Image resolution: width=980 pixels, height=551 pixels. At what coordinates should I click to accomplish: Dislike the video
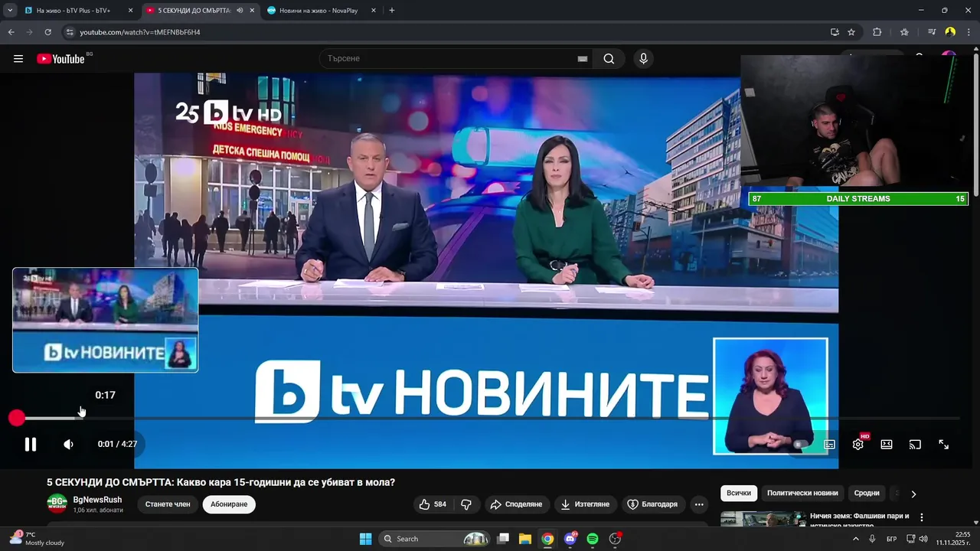[466, 504]
